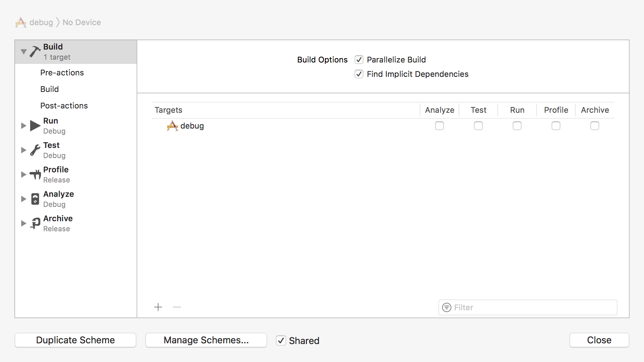Expand the Run section disclosure triangle
Screen dimensions: 644x362
coord(24,126)
